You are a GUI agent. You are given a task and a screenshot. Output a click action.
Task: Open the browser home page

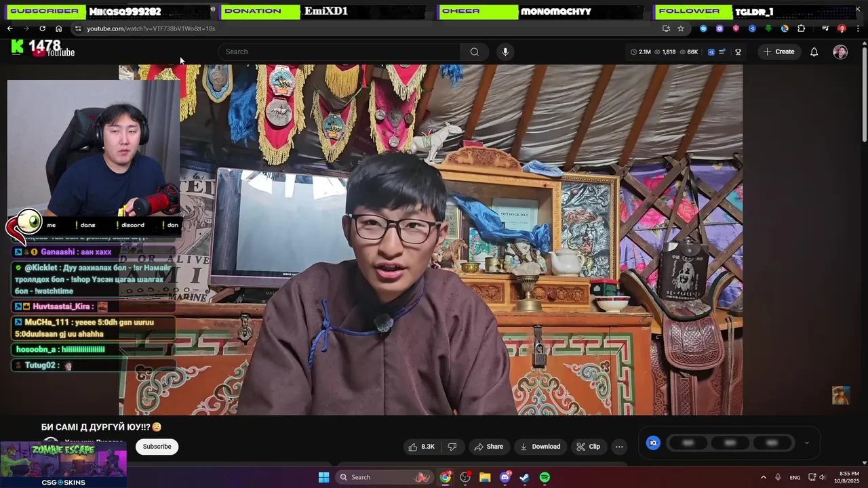pyautogui.click(x=58, y=28)
